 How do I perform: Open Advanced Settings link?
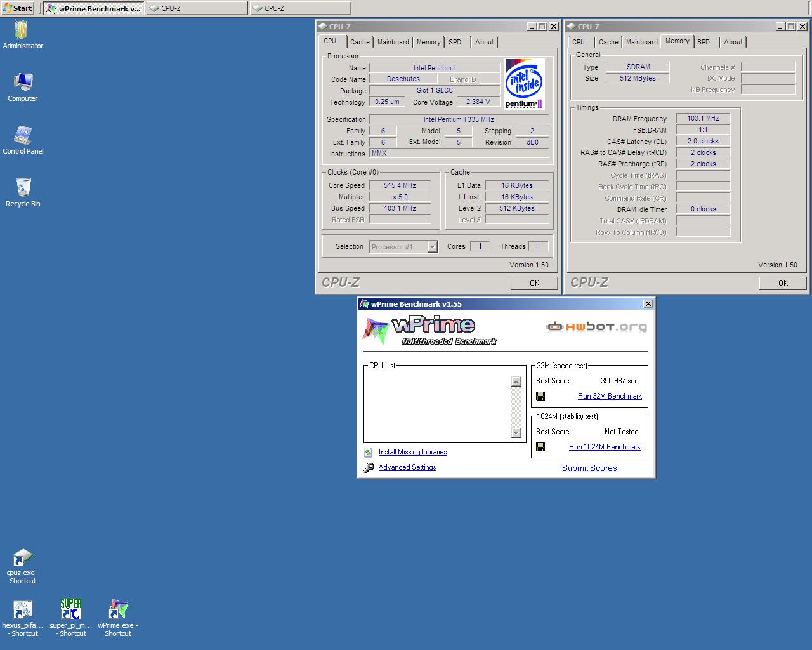tap(407, 467)
